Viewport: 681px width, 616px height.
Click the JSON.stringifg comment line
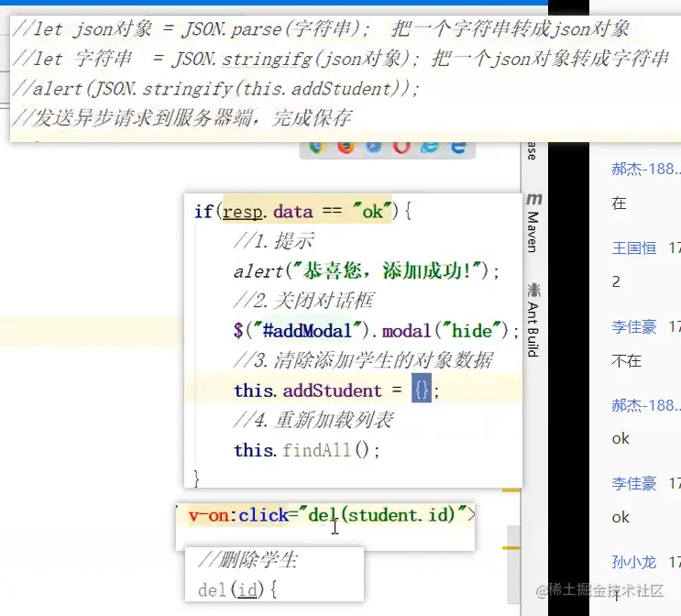coord(341,59)
